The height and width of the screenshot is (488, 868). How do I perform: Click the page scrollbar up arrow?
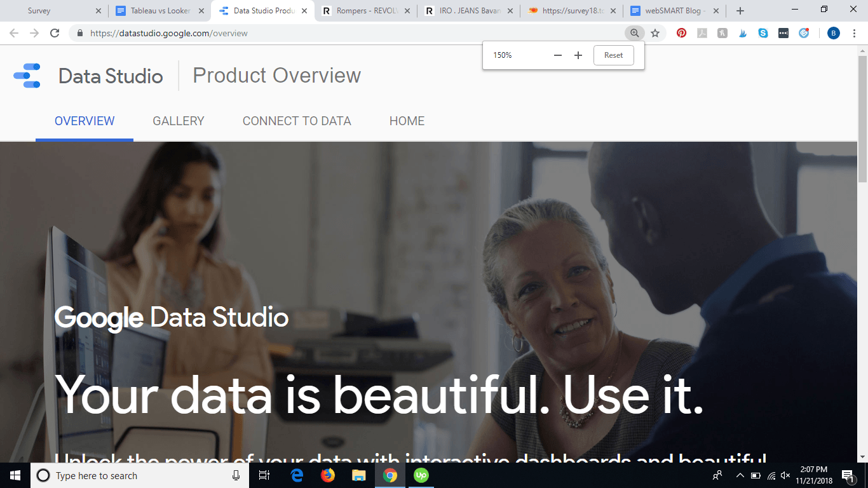863,50
